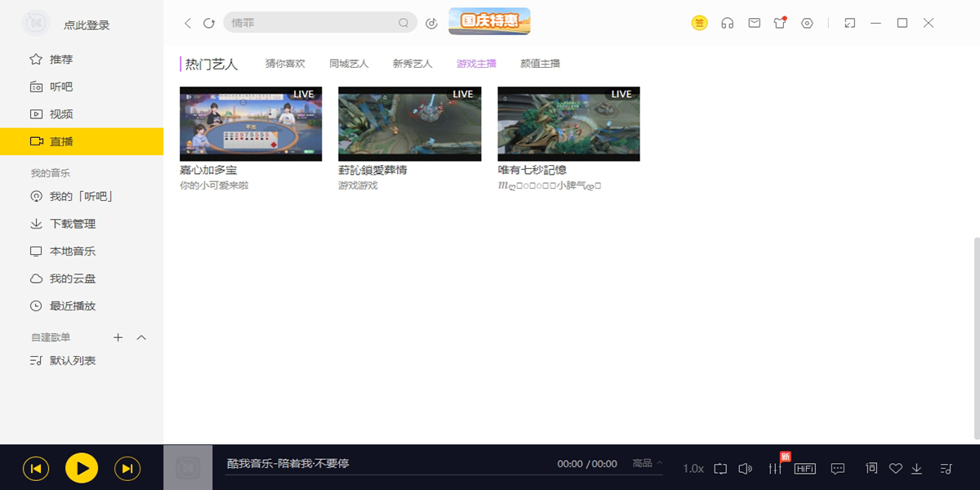Screen dimensions: 980x490
Task: Click the 游戏游戏 subtitle text
Action: point(358,186)
